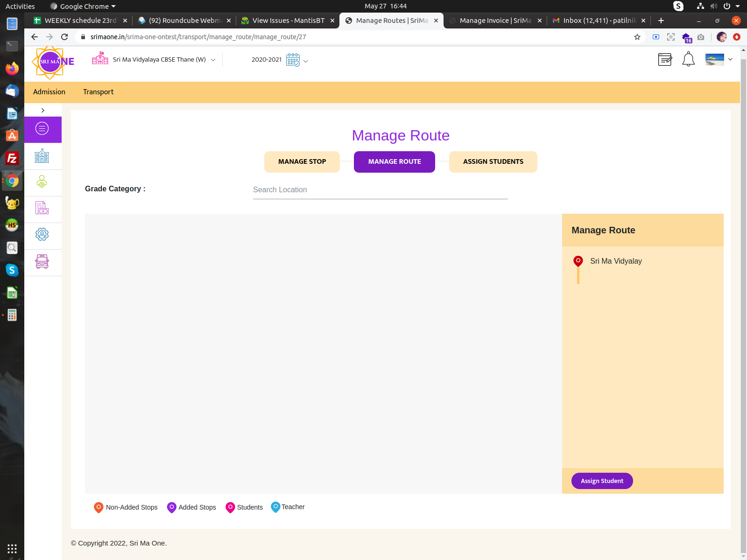Open the transport bus sidebar icon
This screenshot has width=747, height=560.
pyautogui.click(x=42, y=261)
